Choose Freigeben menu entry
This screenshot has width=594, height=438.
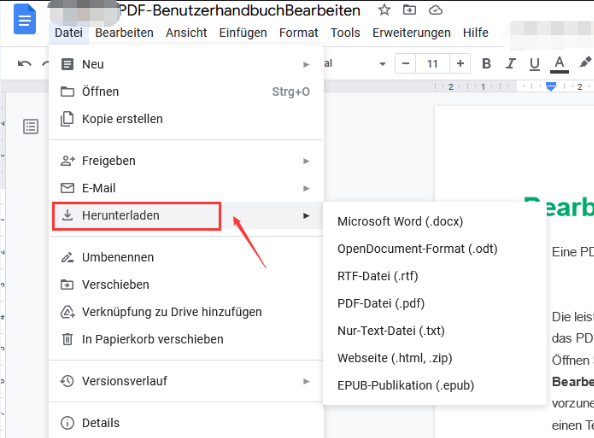186,161
